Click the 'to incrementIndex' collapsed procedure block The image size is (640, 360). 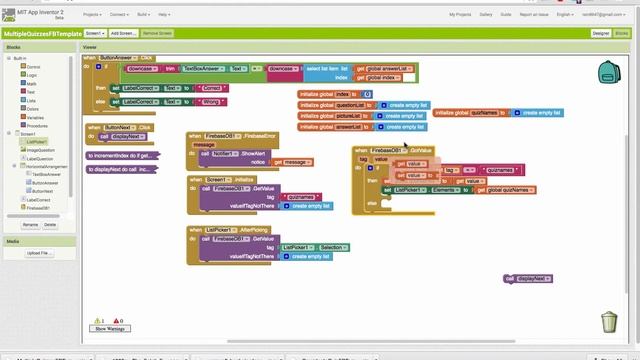pos(122,156)
